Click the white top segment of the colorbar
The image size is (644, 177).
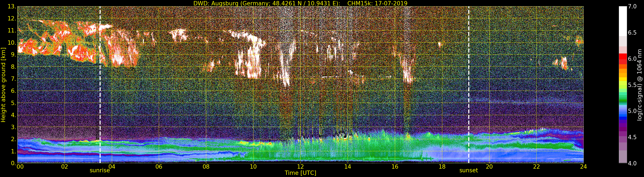[x=623, y=21]
